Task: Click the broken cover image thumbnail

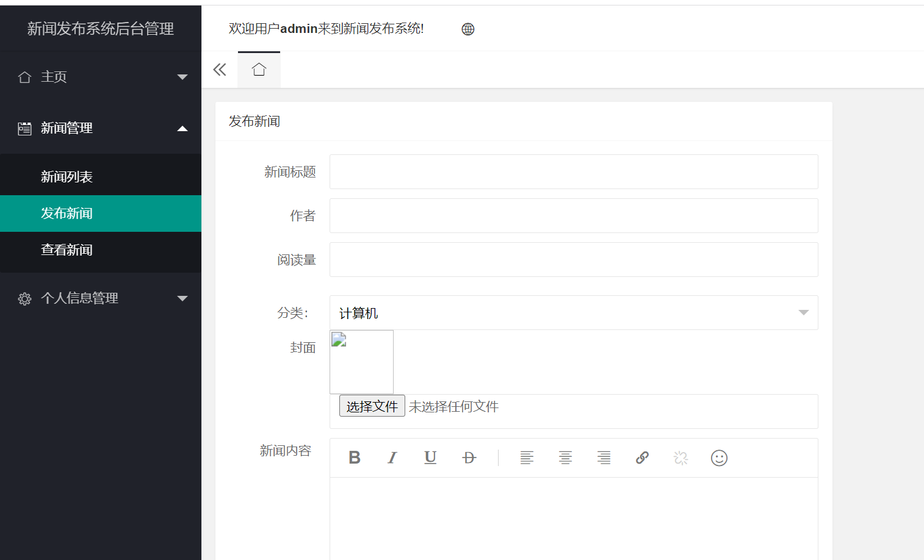Action: [x=361, y=362]
